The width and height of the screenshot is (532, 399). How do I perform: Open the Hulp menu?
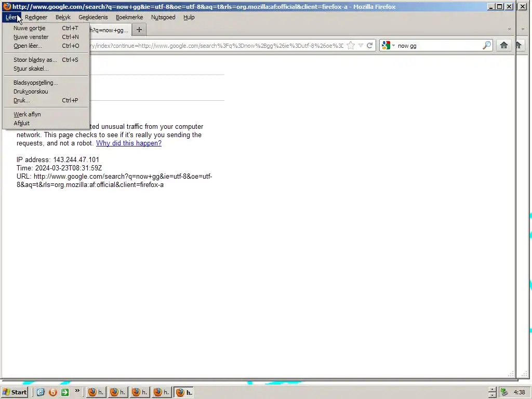[x=189, y=17]
